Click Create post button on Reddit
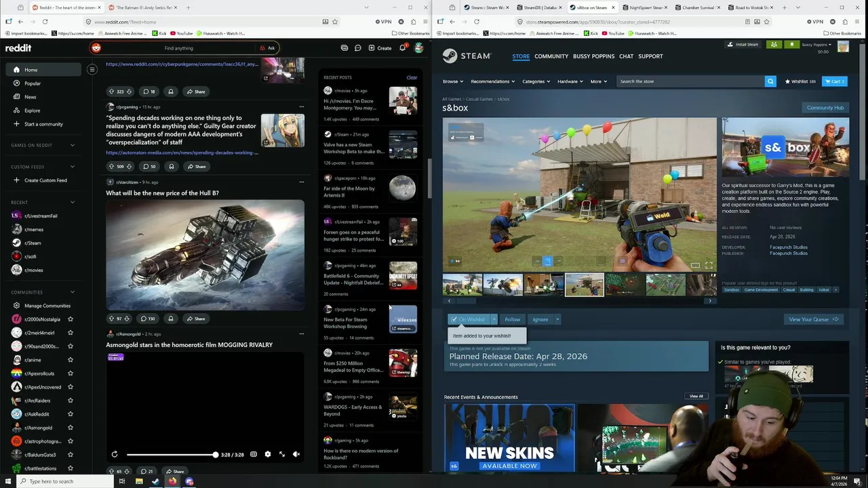This screenshot has height=488, width=868. [x=380, y=48]
